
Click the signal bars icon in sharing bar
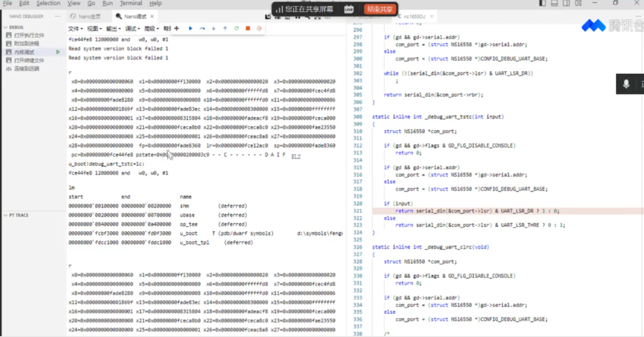coord(279,9)
